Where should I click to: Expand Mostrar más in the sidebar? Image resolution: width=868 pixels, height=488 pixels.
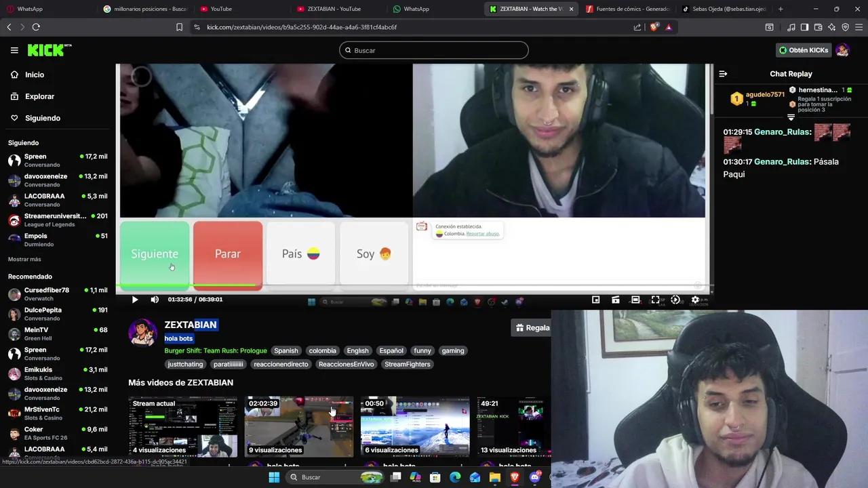coord(24,260)
